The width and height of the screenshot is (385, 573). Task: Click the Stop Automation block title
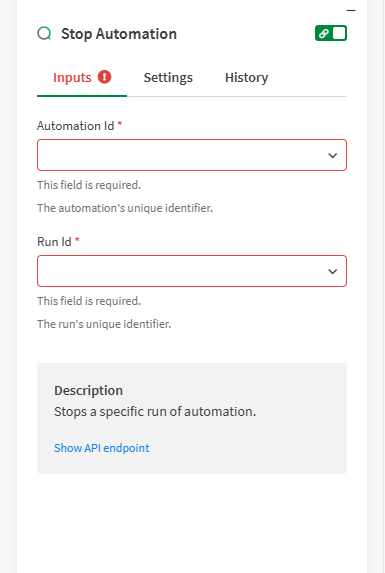[119, 34]
